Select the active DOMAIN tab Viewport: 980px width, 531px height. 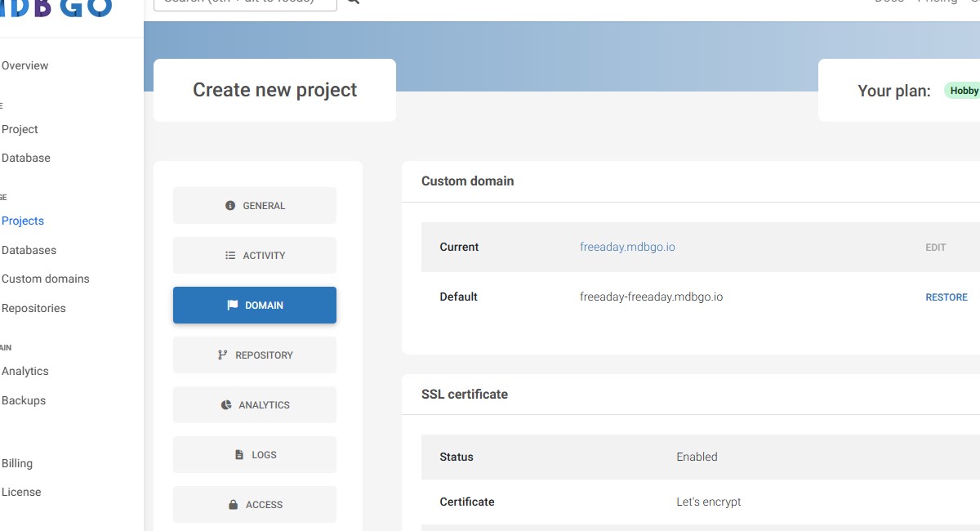(x=255, y=306)
